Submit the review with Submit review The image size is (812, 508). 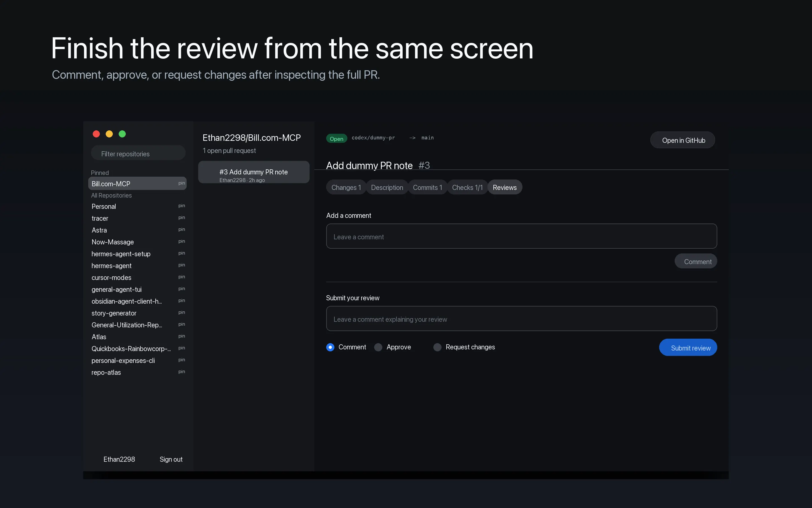click(688, 348)
